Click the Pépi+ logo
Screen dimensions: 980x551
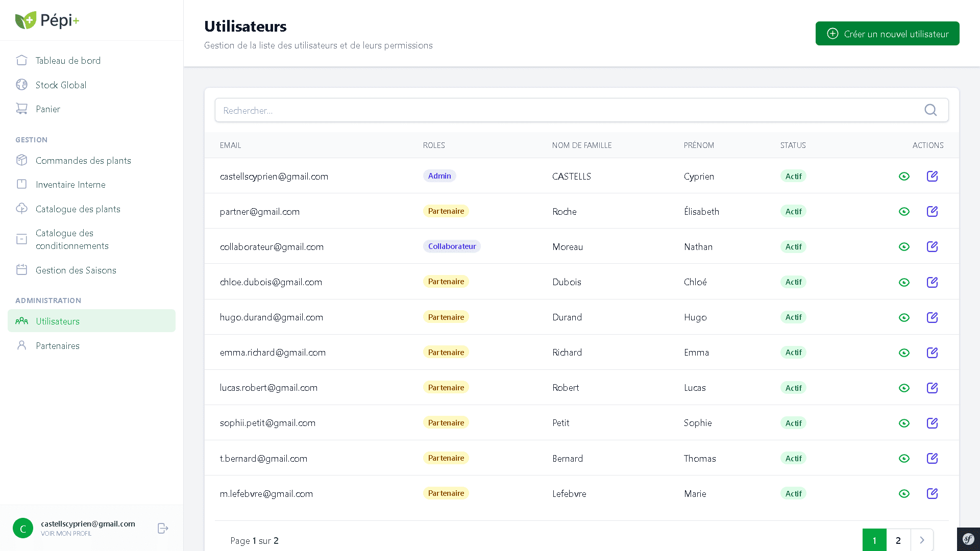pyautogui.click(x=47, y=20)
